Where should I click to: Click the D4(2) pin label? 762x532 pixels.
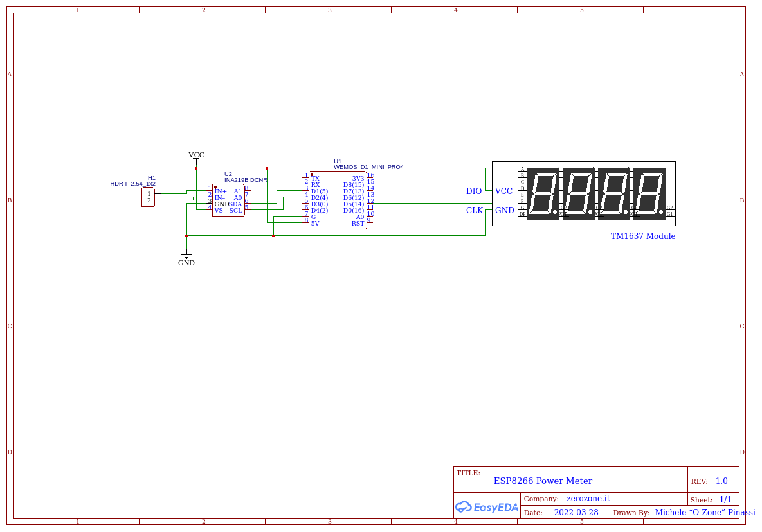pyautogui.click(x=320, y=210)
